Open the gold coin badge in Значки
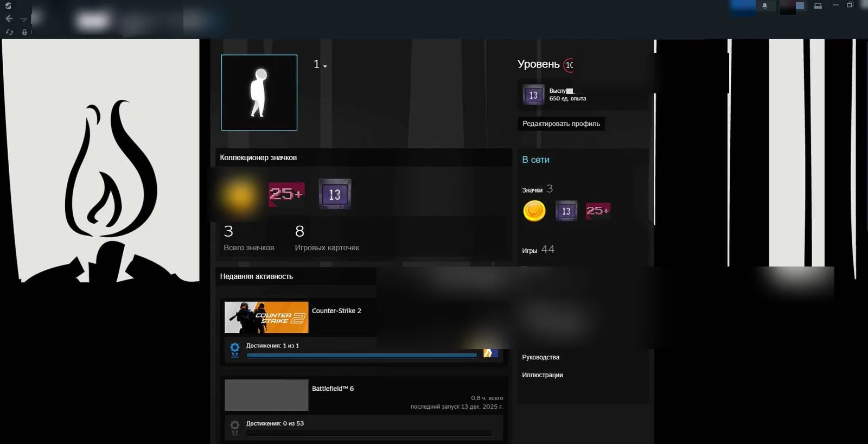868x444 pixels. (x=534, y=211)
